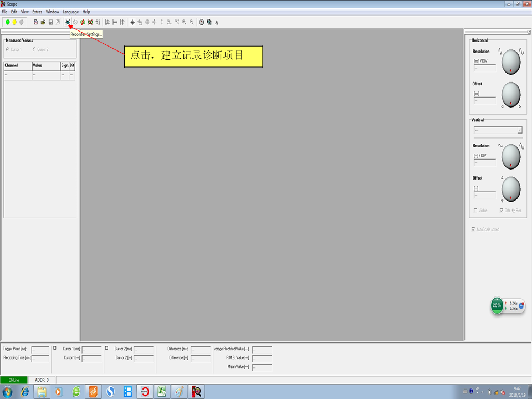
Task: Click the Vertical Offset knob
Action: point(511,189)
